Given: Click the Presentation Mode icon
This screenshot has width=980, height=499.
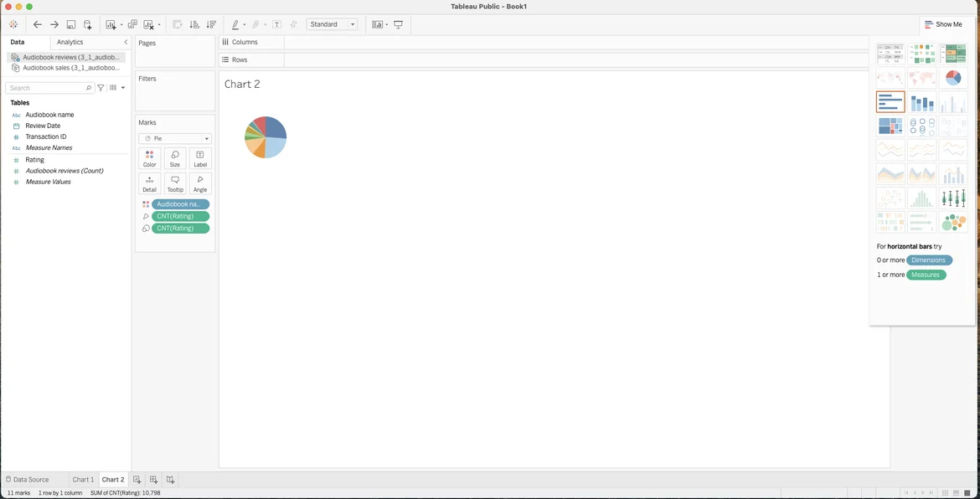Looking at the screenshot, I should click(399, 25).
